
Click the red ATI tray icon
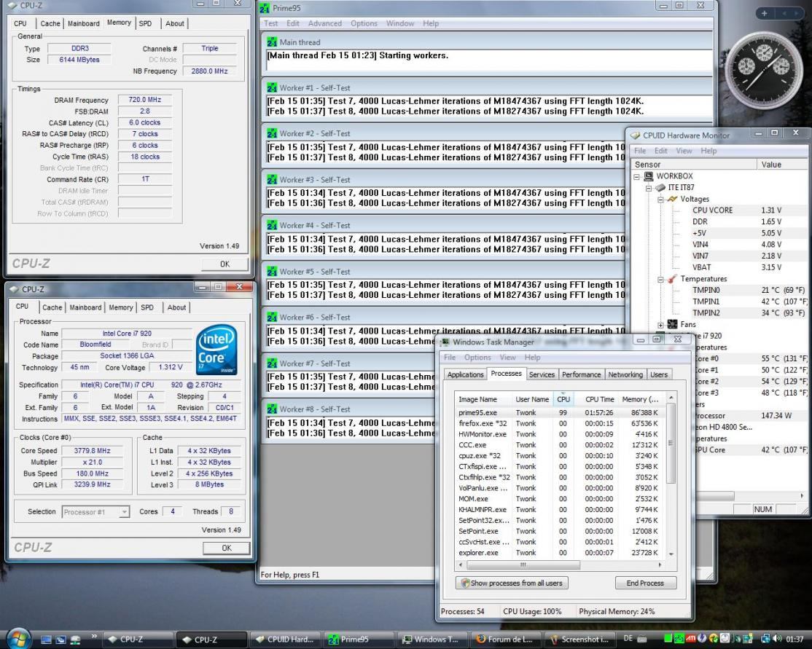coord(691,639)
